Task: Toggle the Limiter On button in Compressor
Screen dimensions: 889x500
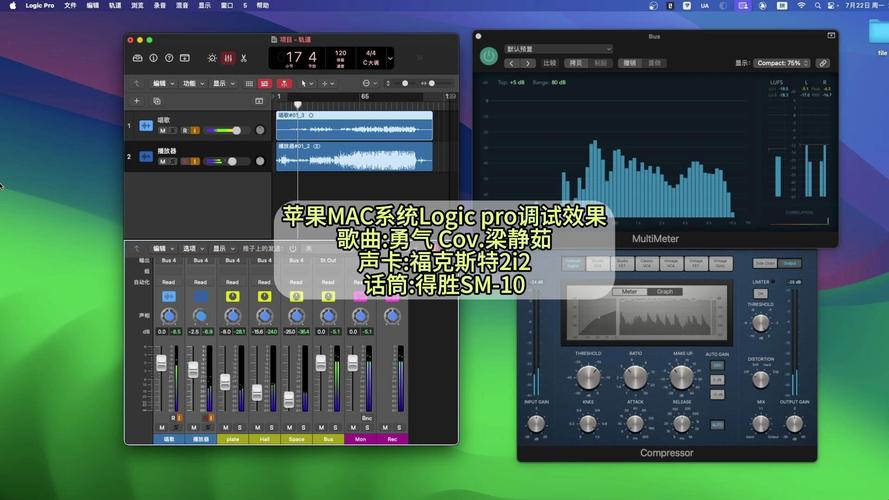Action: pos(760,293)
